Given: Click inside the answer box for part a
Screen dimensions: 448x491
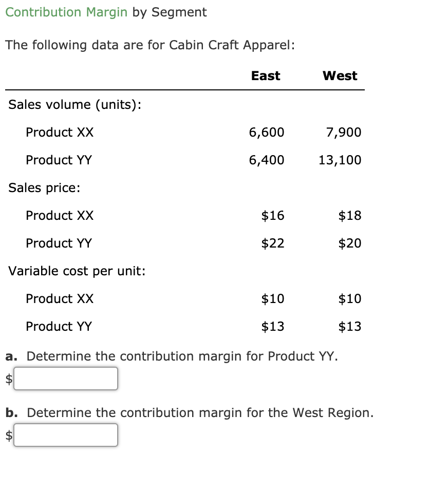Looking at the screenshot, I should tap(66, 379).
